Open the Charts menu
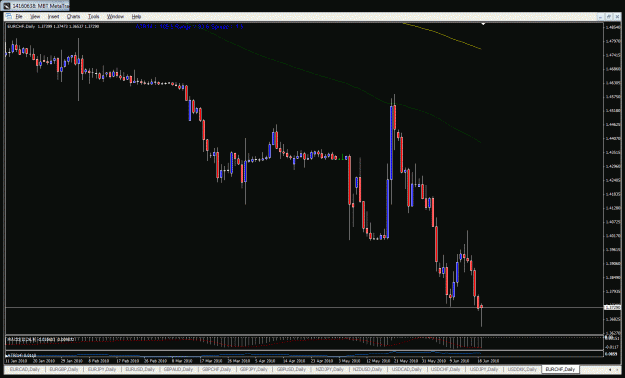 tap(73, 16)
